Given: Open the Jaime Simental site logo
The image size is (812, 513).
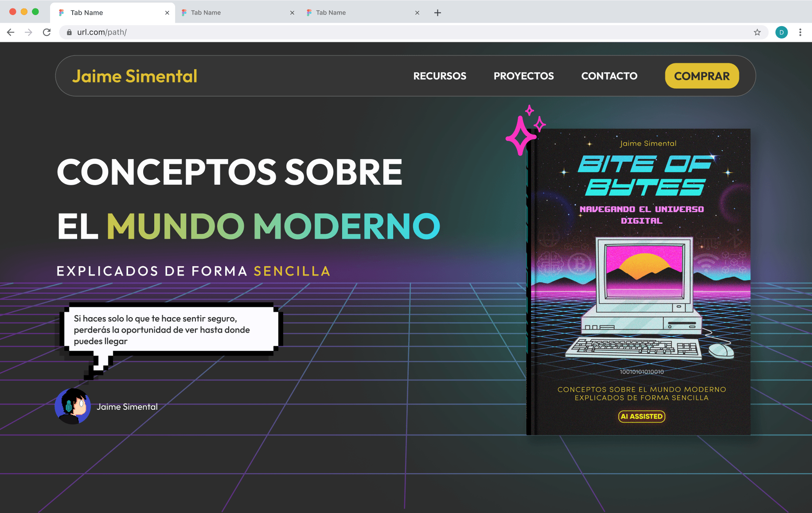Looking at the screenshot, I should pyautogui.click(x=135, y=76).
